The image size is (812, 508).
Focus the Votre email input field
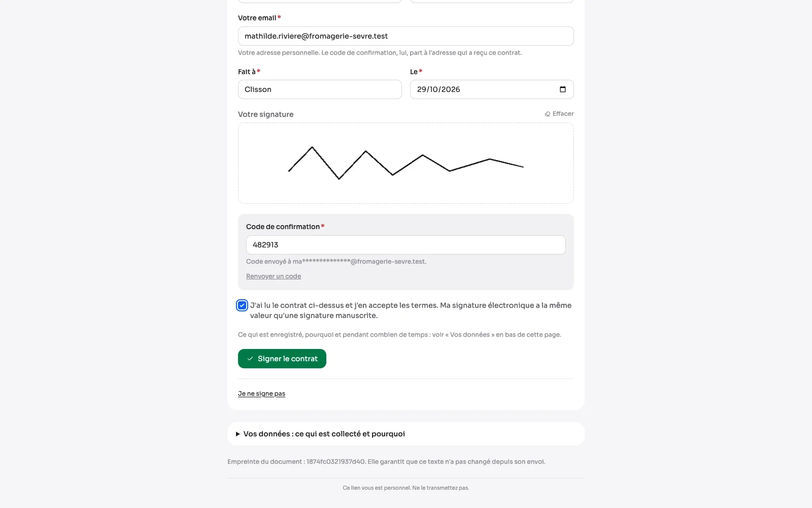coord(406,36)
